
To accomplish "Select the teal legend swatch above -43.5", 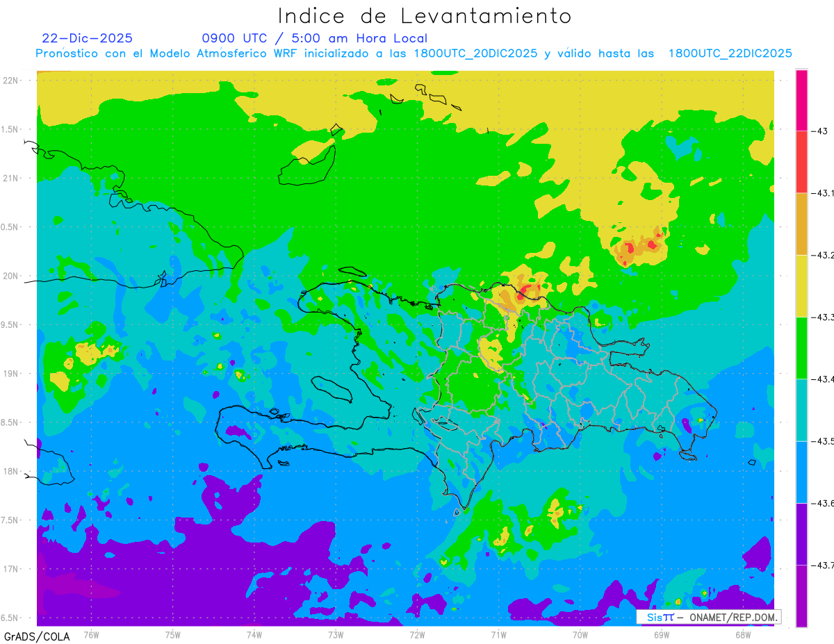I will click(801, 409).
